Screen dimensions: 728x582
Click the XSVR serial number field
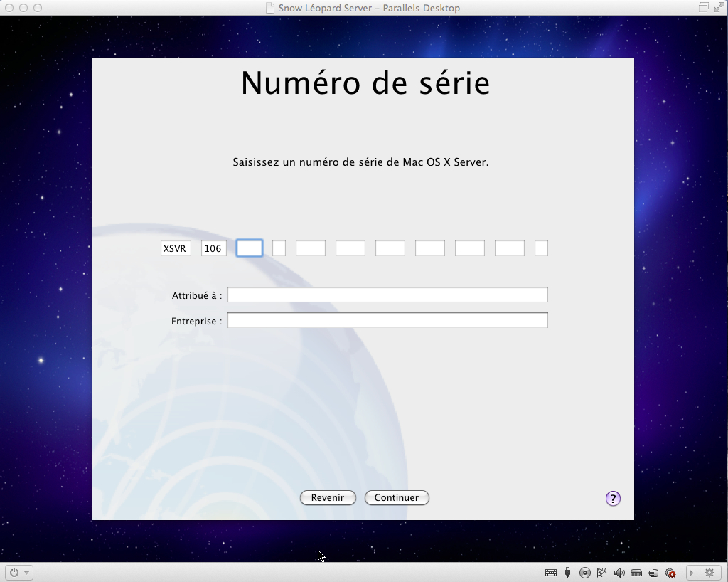(176, 248)
